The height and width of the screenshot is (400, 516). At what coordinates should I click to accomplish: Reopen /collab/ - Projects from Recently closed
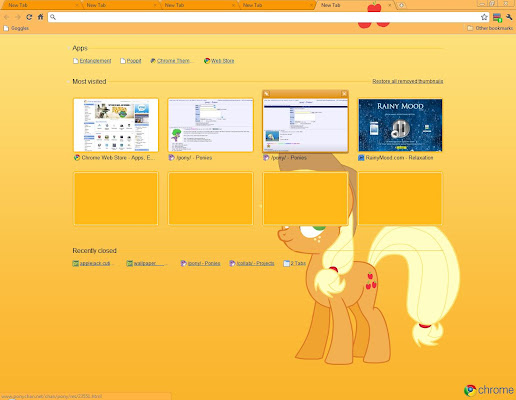pos(252,263)
